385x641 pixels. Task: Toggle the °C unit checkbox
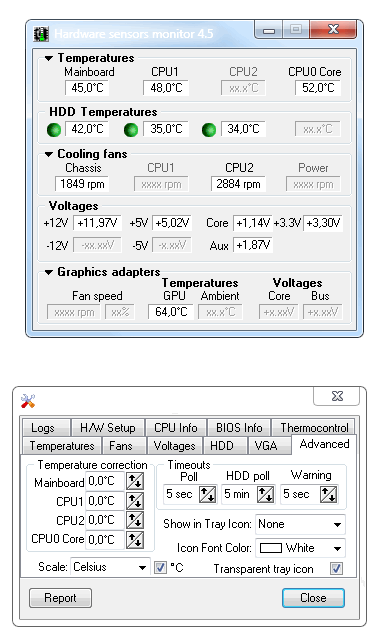coord(160,567)
